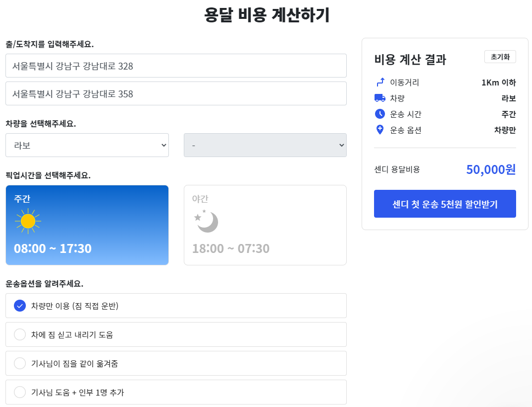532x407 pixels.
Task: Click the 센디 첫 운송 5천원 할인받기 button
Action: coord(445,204)
